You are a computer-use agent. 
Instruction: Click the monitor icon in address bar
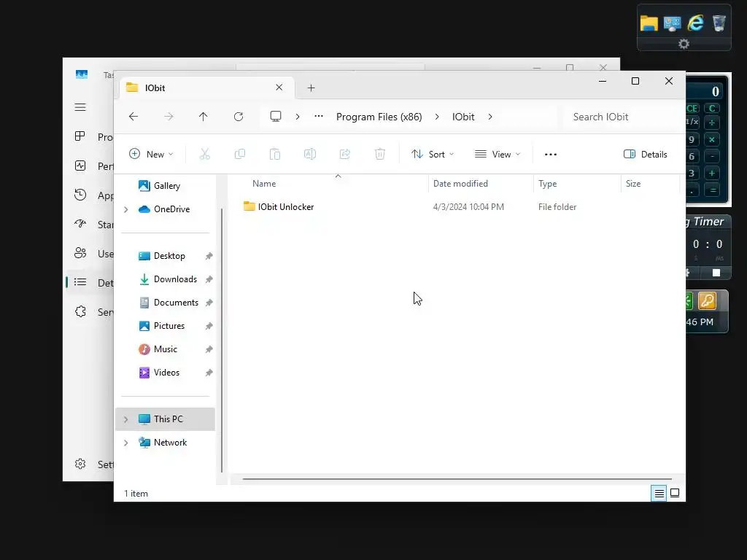276,117
